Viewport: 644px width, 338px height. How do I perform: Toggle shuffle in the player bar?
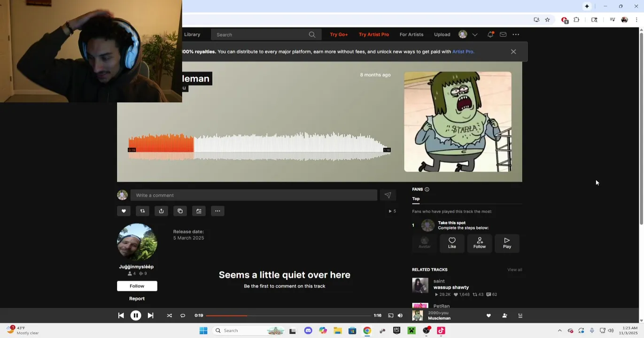tap(169, 315)
